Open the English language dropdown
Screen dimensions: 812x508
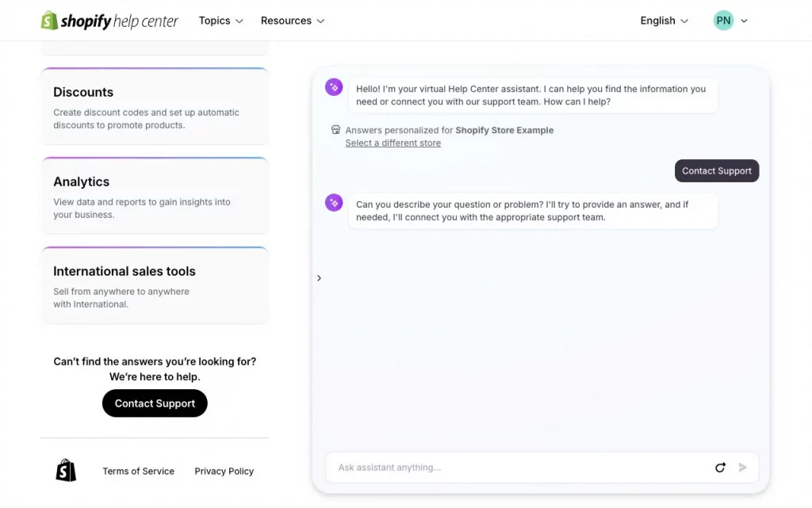pos(665,21)
